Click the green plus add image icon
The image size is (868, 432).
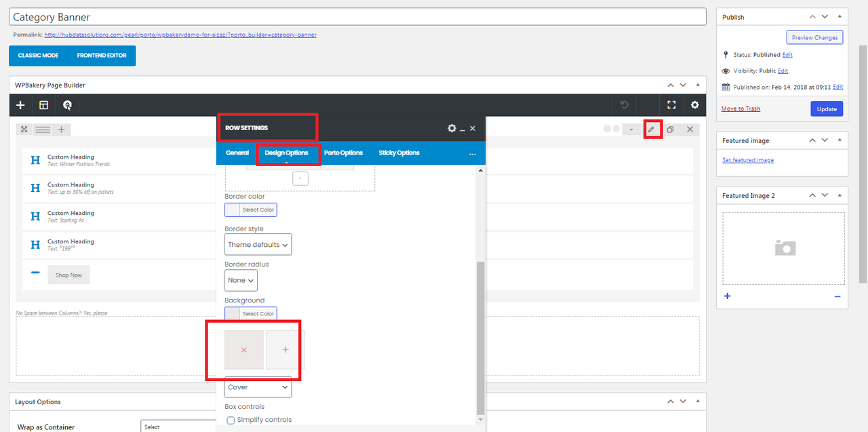tap(285, 350)
